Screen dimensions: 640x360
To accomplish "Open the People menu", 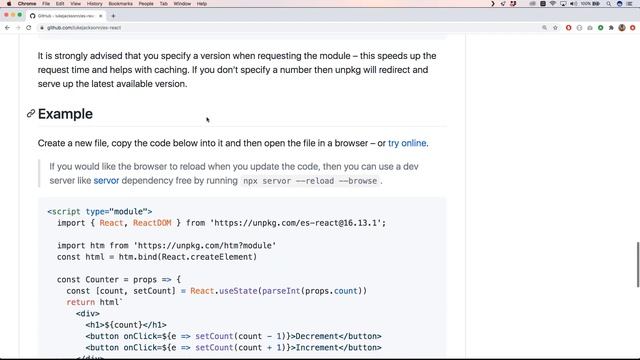I will pyautogui.click(x=146, y=4).
